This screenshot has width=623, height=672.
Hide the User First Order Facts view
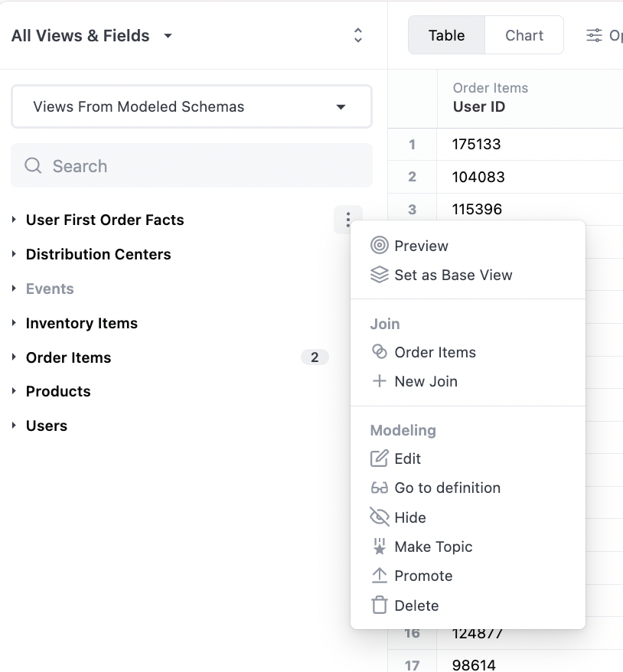click(x=409, y=517)
